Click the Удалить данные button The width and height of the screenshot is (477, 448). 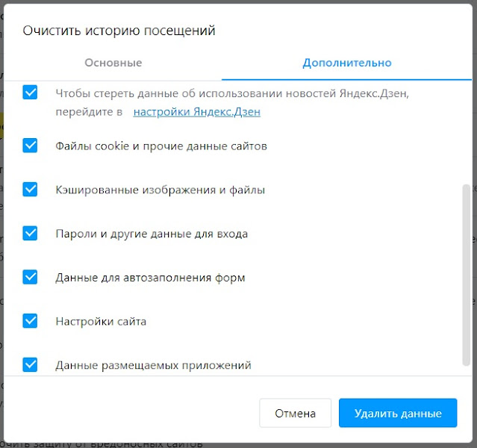[x=398, y=413]
